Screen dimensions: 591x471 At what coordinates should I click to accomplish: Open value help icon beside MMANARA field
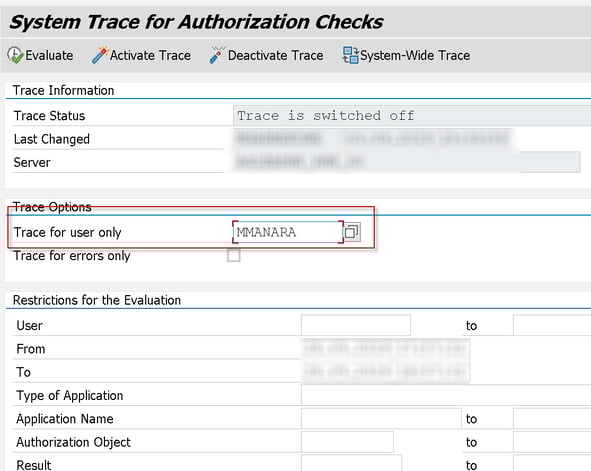352,232
